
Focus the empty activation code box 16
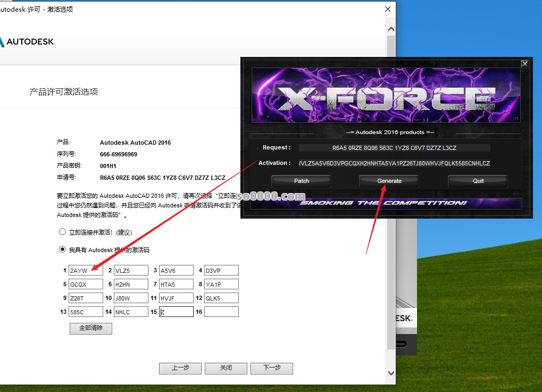tap(221, 312)
